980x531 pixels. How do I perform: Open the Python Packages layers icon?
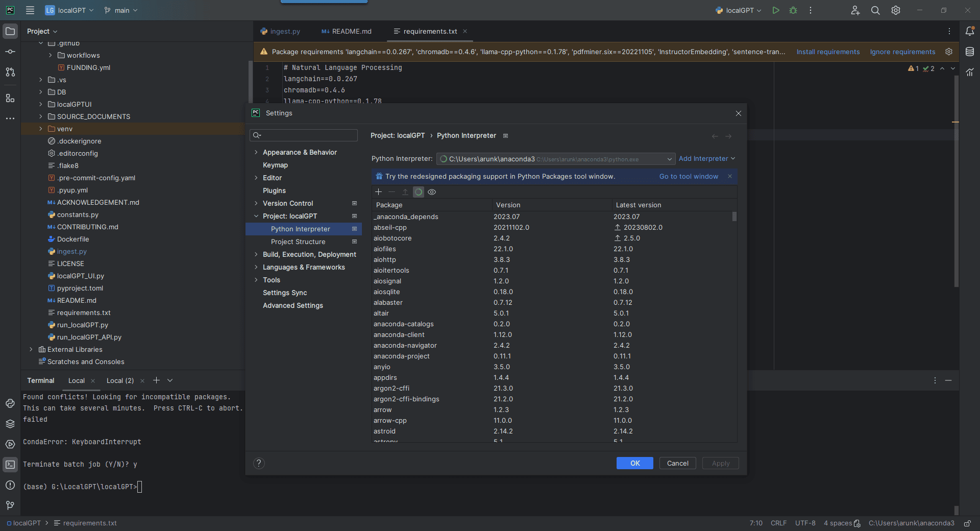(x=10, y=424)
